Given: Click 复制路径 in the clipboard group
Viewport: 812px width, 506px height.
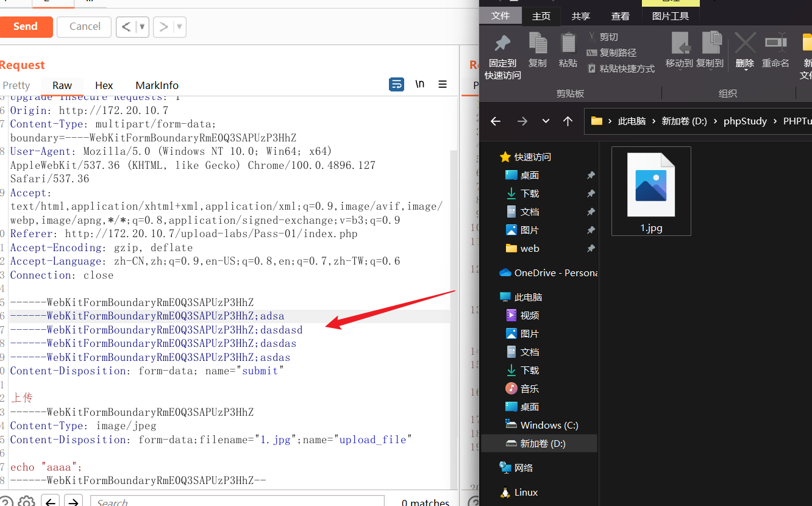Looking at the screenshot, I should click(611, 53).
